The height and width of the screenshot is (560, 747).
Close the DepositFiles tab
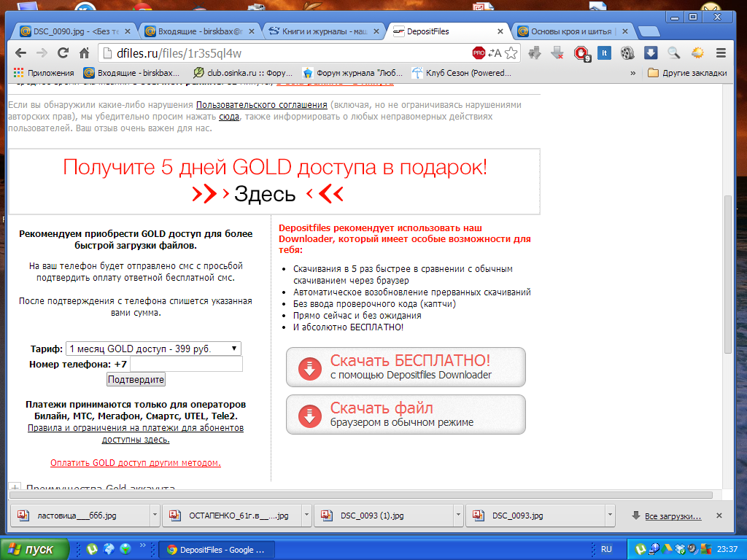click(x=500, y=31)
